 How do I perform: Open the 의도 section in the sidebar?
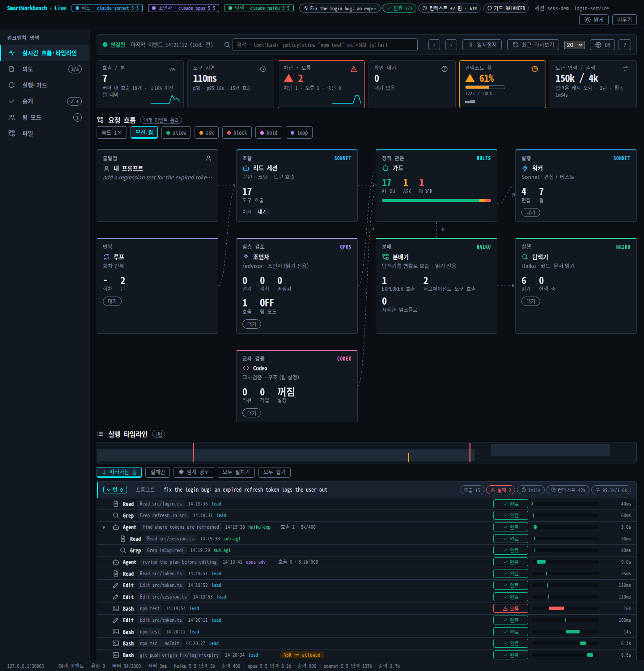coord(45,69)
